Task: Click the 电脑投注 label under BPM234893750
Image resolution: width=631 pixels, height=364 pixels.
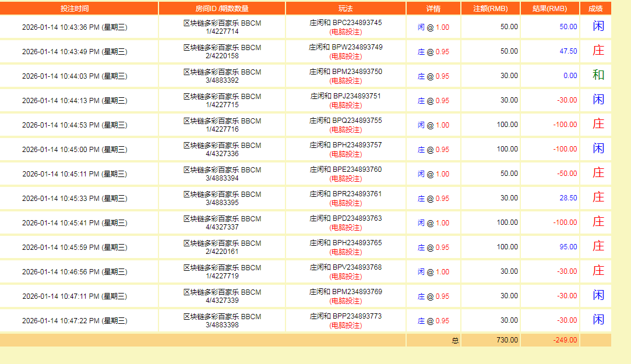Action: (346, 81)
